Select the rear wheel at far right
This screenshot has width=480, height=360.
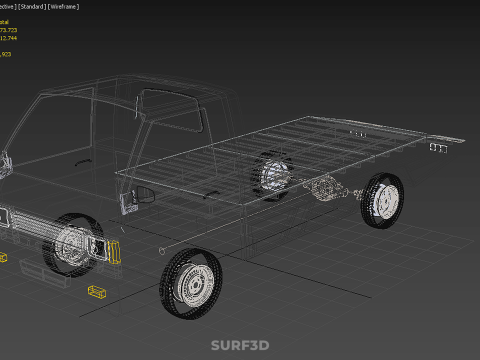(x=382, y=201)
